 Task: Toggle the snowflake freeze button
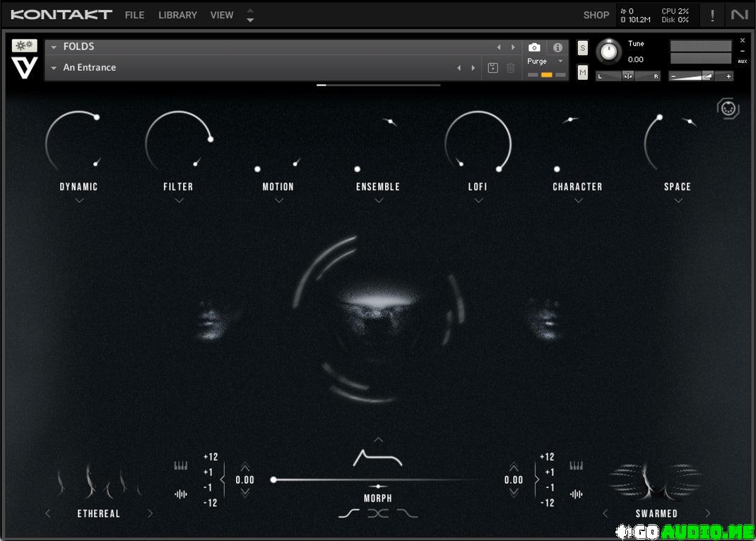pos(25,45)
